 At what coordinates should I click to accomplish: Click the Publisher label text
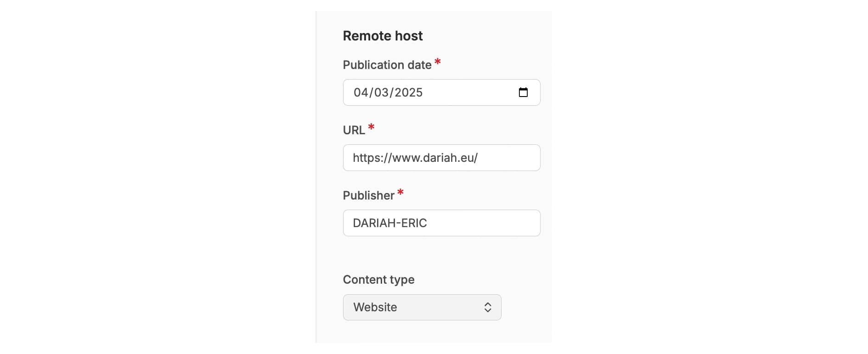point(368,195)
